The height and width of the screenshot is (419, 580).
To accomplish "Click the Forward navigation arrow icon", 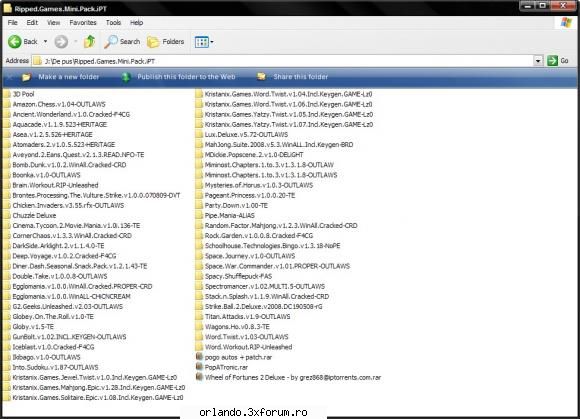I will point(61,41).
